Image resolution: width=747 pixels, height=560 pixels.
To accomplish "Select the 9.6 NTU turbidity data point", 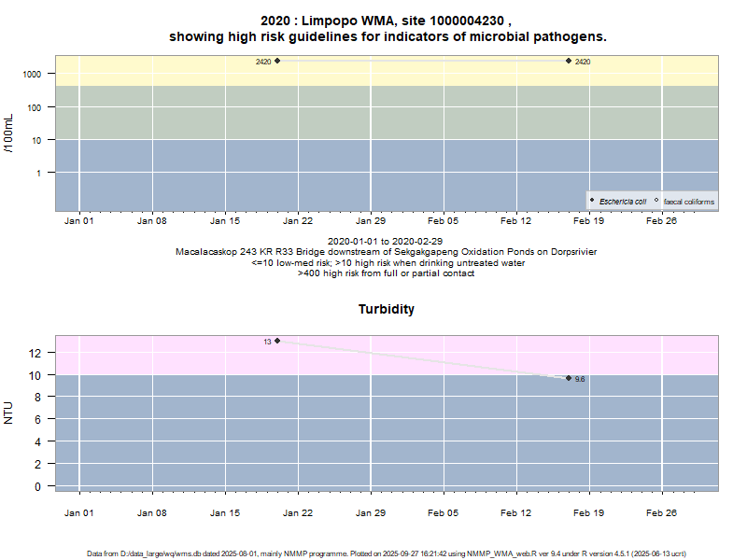I will (x=569, y=378).
